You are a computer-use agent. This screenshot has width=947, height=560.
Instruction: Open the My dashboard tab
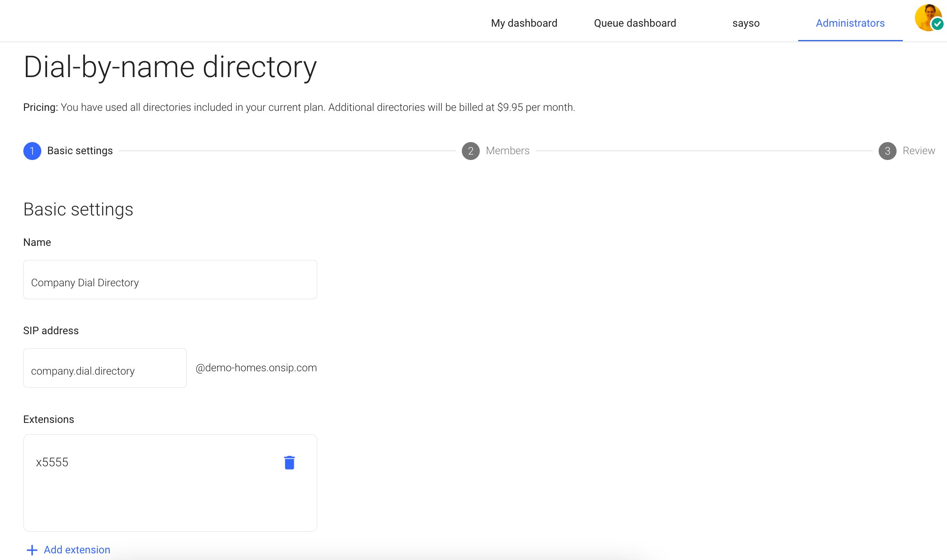click(524, 23)
